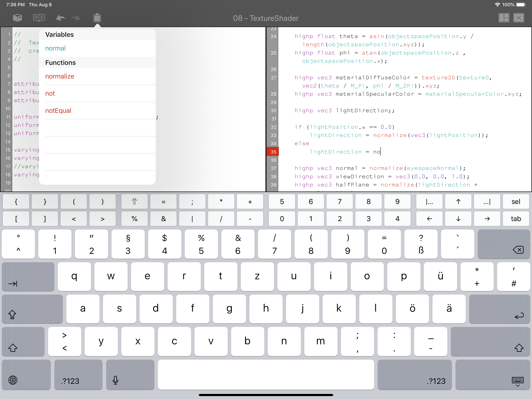Tap the space bar
532x399 pixels.
[266, 375]
